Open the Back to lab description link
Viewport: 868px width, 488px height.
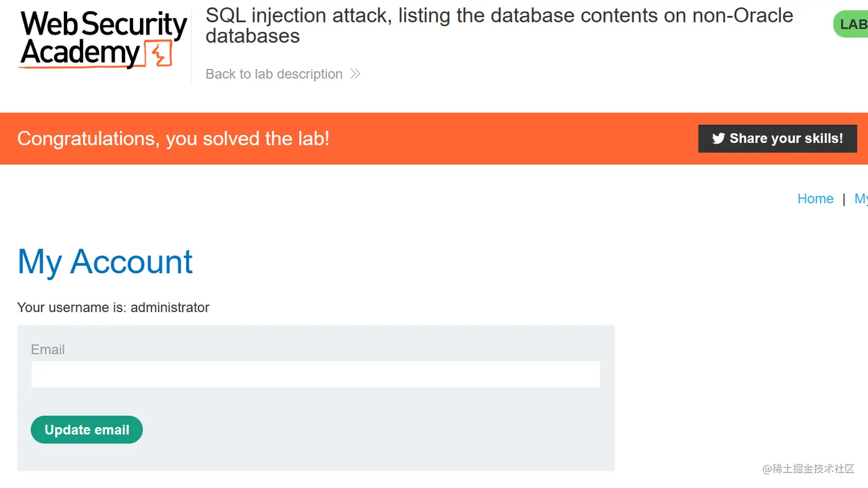coord(274,74)
